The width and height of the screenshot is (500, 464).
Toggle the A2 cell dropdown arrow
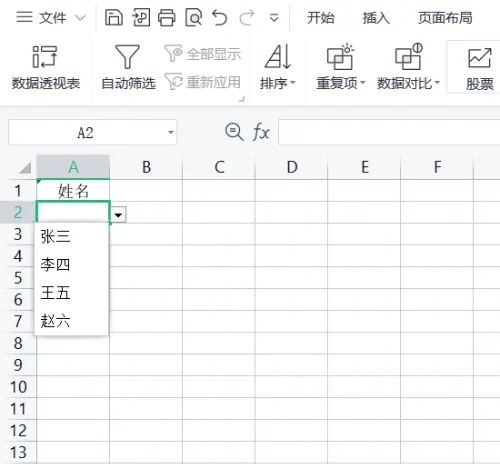tap(118, 214)
